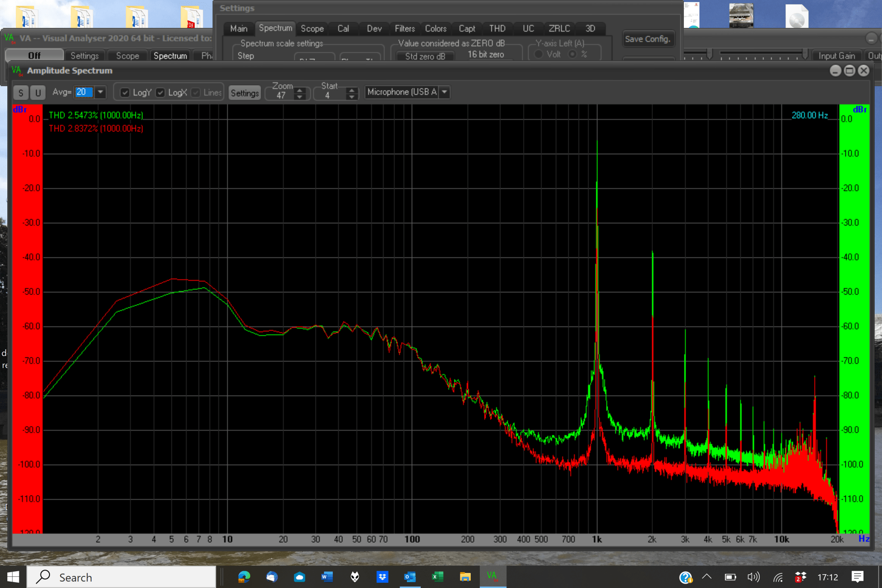Switch to the Dev settings tab
882x588 pixels.
click(x=374, y=29)
